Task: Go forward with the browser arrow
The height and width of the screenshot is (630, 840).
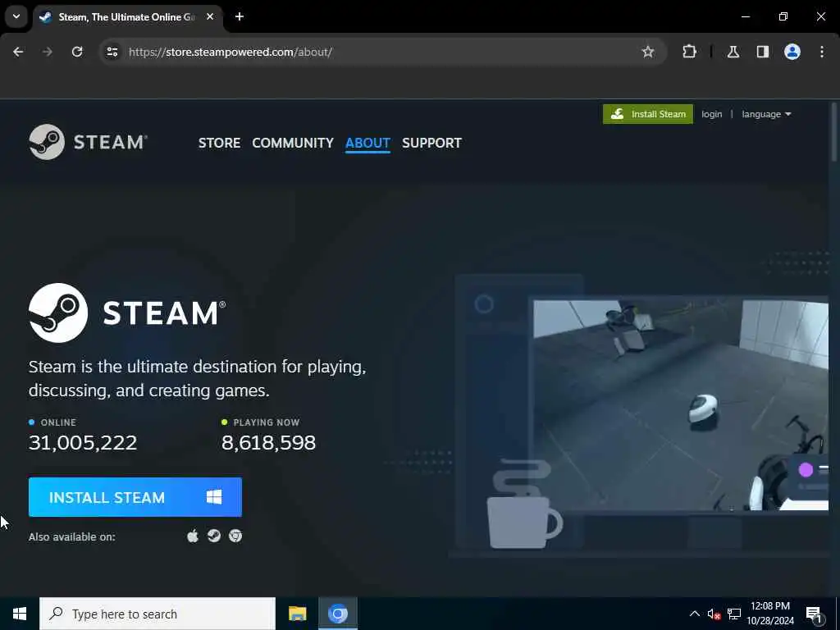Action: (x=47, y=52)
